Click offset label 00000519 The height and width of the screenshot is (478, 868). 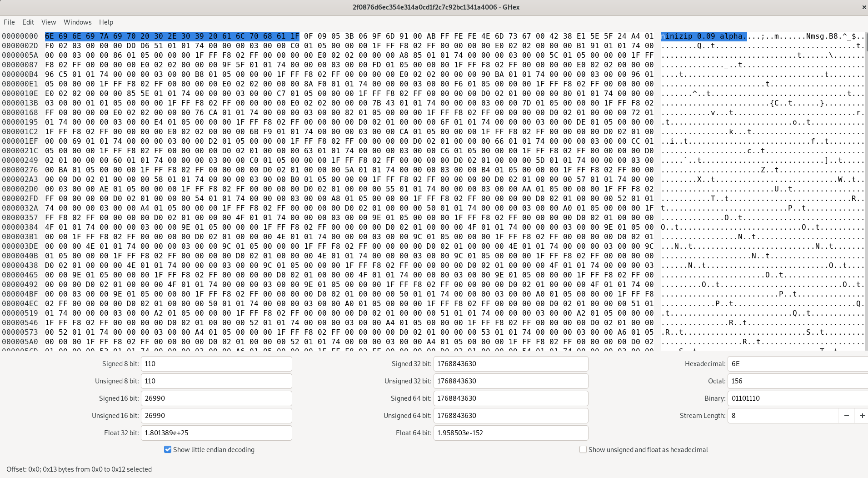[20, 313]
